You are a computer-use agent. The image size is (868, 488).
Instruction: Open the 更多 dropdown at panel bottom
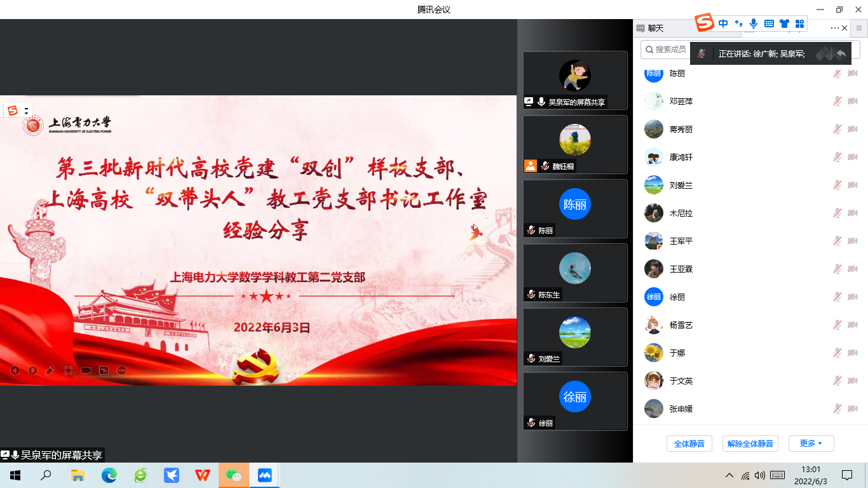click(x=811, y=443)
